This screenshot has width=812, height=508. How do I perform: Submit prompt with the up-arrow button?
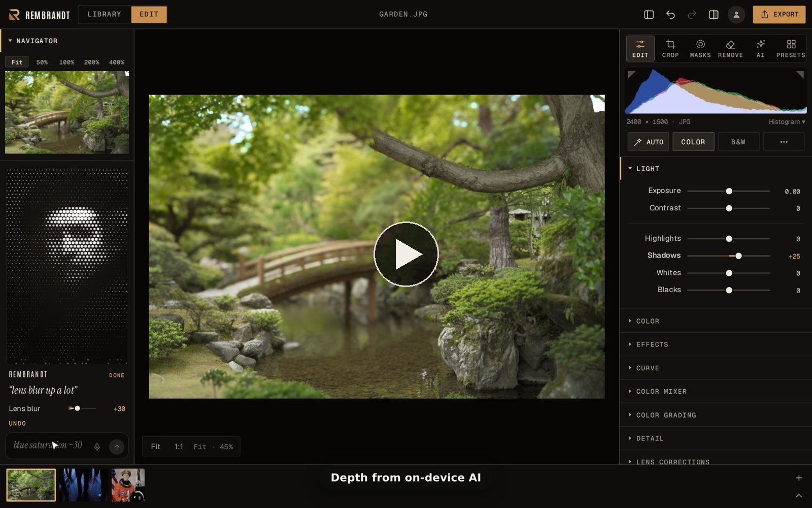tap(117, 447)
